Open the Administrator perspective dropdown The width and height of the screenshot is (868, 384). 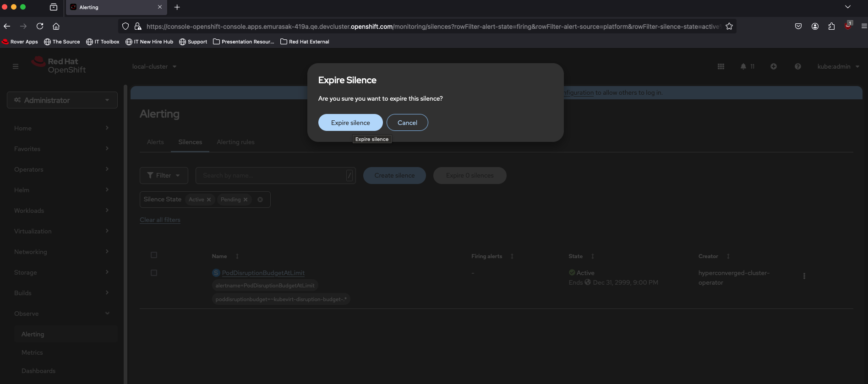click(62, 100)
